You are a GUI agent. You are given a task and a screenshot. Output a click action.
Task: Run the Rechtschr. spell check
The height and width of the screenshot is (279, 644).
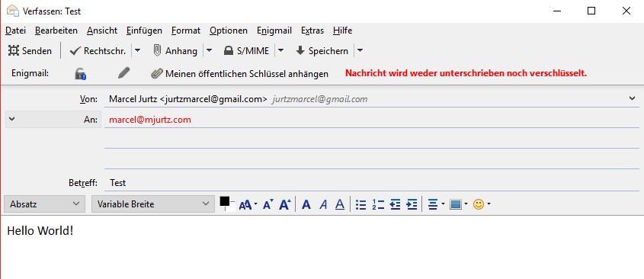click(x=98, y=51)
